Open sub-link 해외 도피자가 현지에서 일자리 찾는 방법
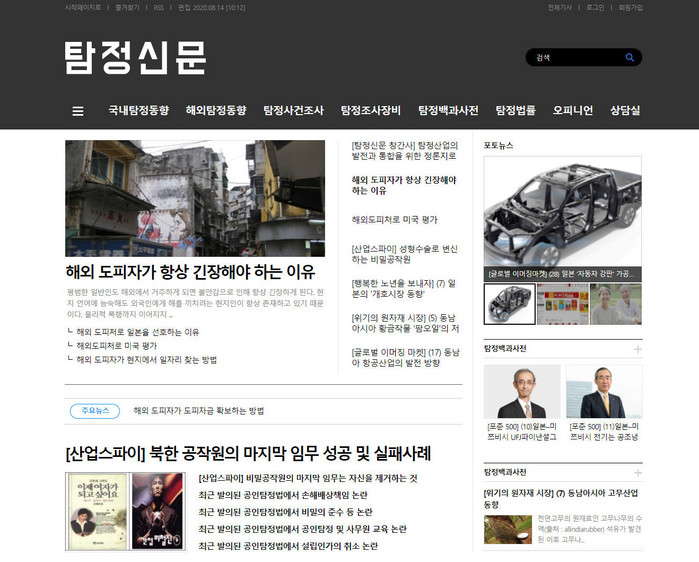This screenshot has height=562, width=699. tap(146, 360)
